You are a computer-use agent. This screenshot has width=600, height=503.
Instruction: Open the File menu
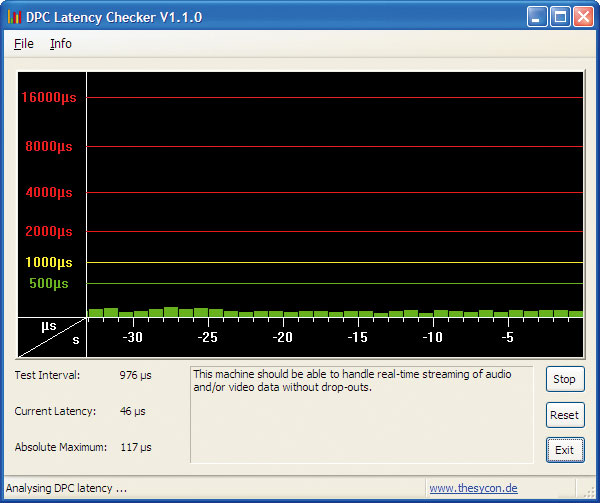click(x=24, y=44)
